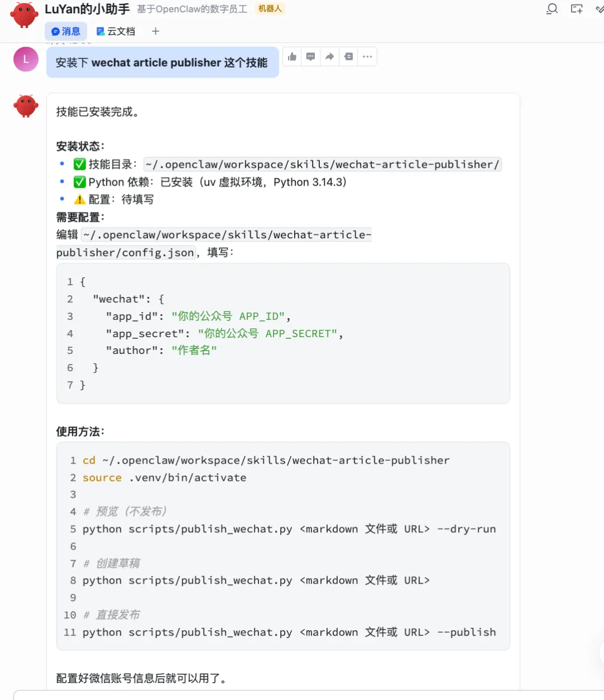Click the thumbs-up reaction icon

292,56
